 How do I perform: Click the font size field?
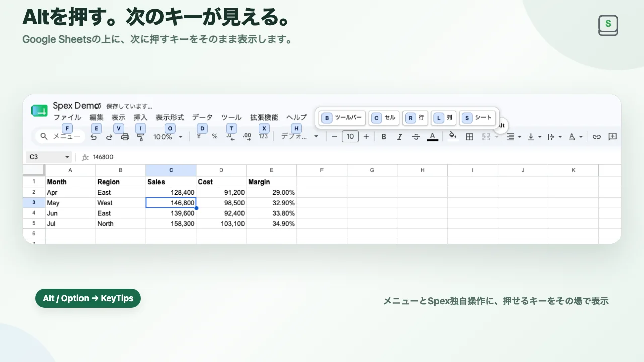point(350,136)
